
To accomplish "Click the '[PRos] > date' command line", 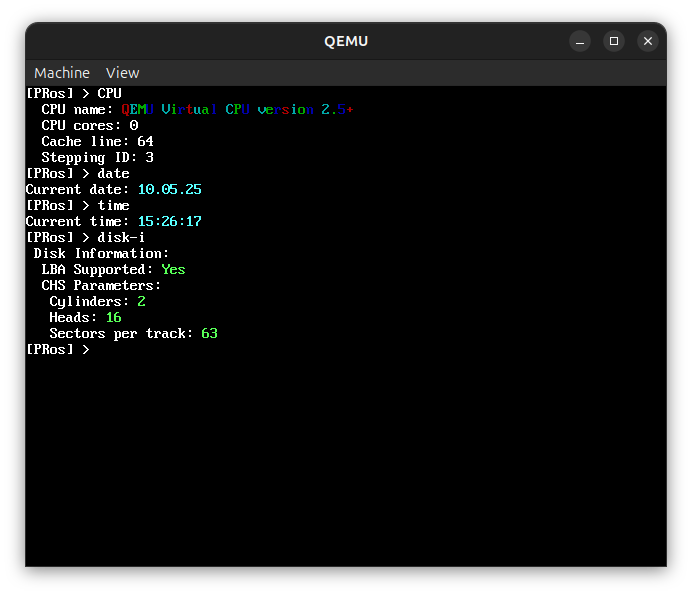I will [x=78, y=173].
